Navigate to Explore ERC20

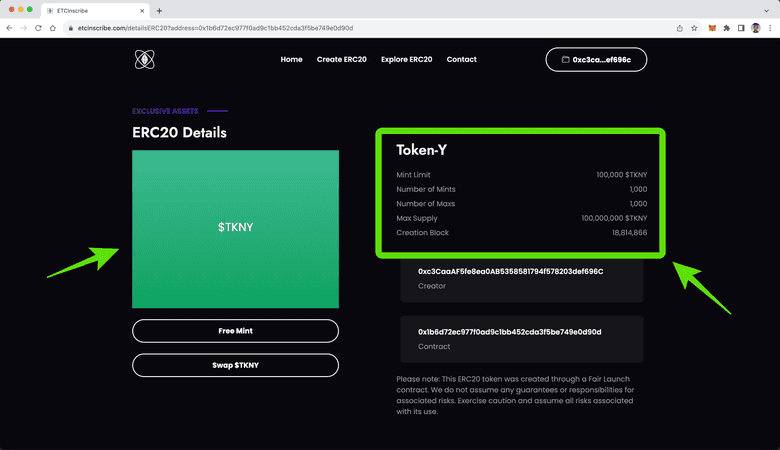click(407, 60)
